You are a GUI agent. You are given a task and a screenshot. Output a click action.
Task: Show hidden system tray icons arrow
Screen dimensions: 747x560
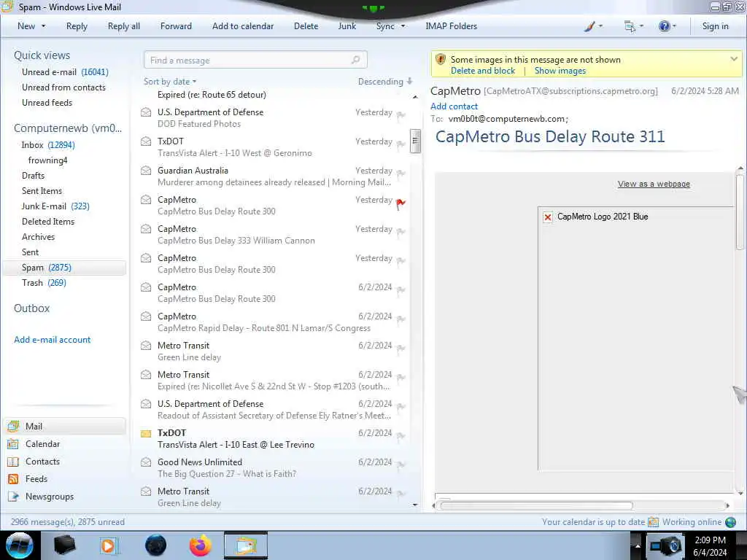638,545
